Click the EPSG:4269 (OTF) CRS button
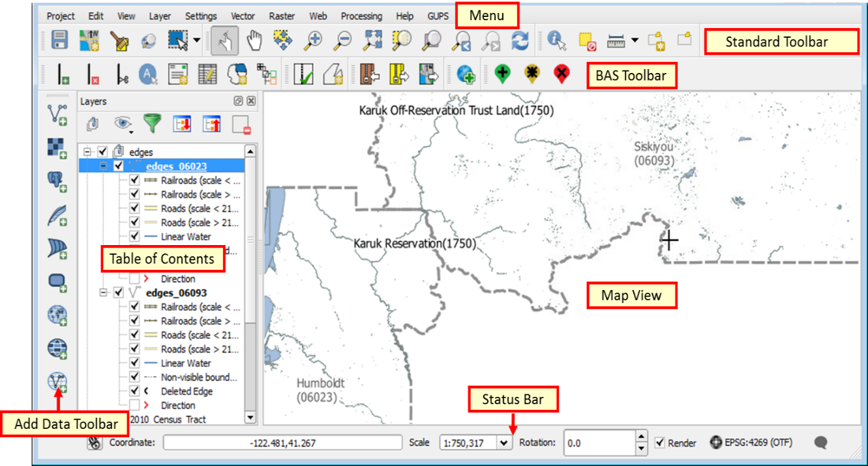This screenshot has height=466, width=868. point(751,443)
